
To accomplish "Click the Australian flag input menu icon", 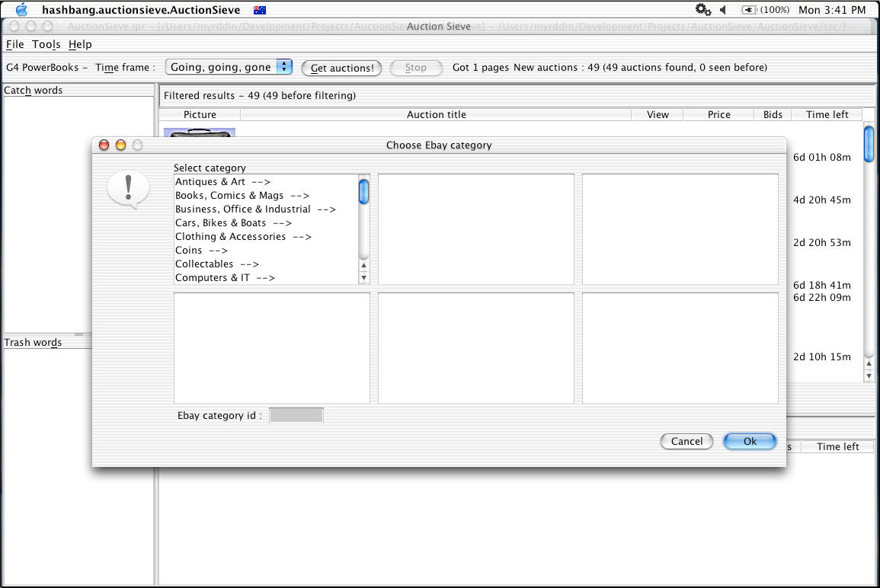I will pos(260,10).
